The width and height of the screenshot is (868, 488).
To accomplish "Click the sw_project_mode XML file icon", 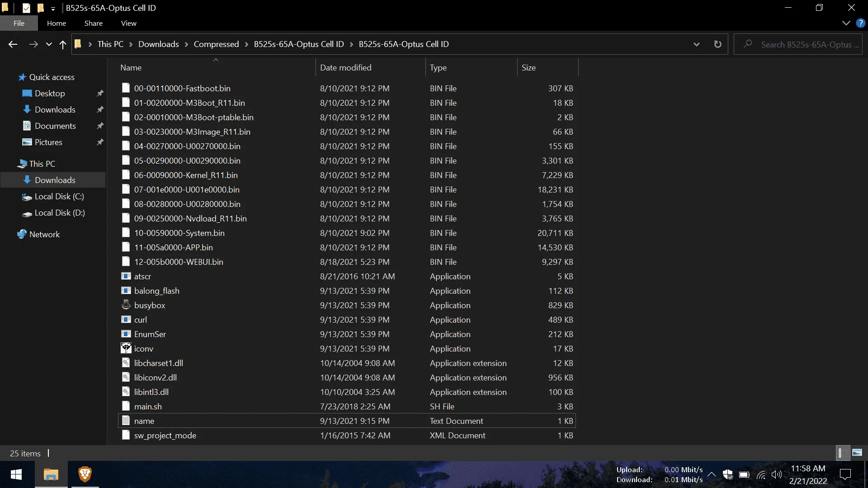I will [126, 435].
